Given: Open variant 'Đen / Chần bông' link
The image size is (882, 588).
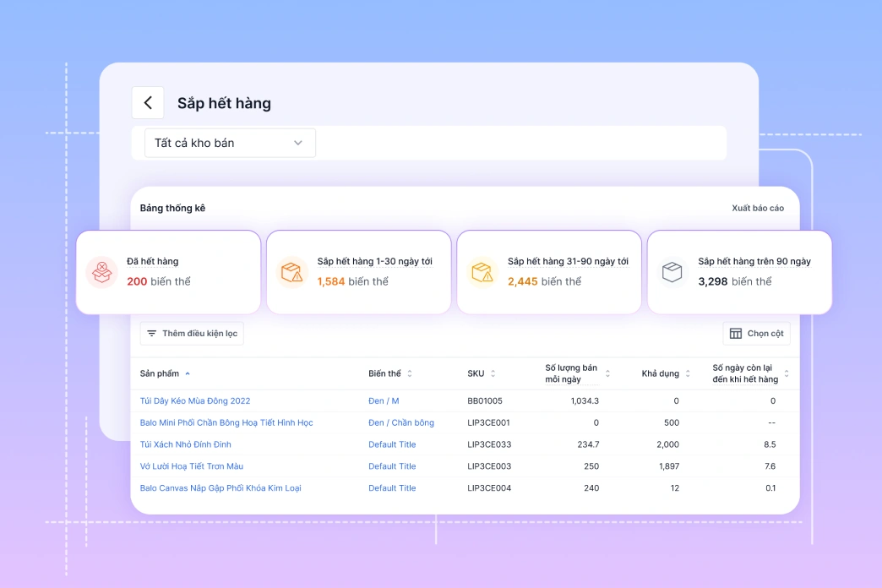Looking at the screenshot, I should [401, 422].
